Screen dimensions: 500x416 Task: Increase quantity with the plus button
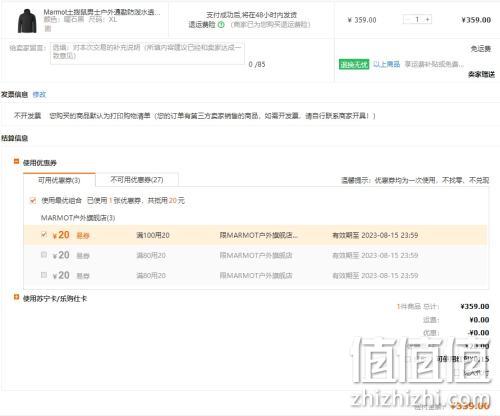coord(427,20)
